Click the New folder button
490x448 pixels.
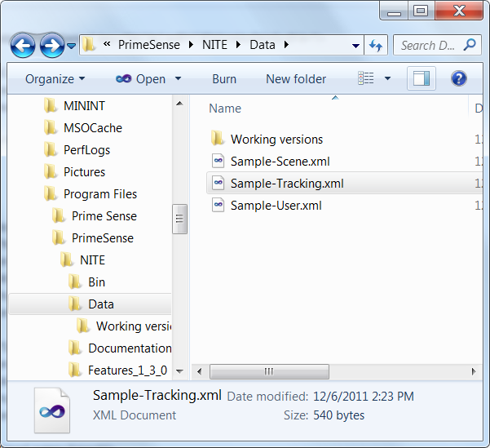click(x=296, y=79)
